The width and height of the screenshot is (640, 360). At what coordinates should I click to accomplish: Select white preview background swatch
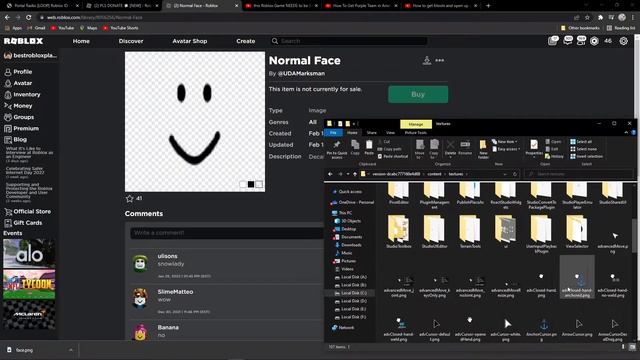click(x=243, y=184)
